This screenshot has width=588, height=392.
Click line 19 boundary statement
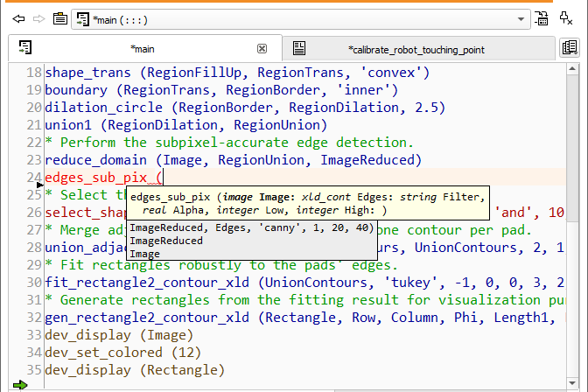[221, 90]
